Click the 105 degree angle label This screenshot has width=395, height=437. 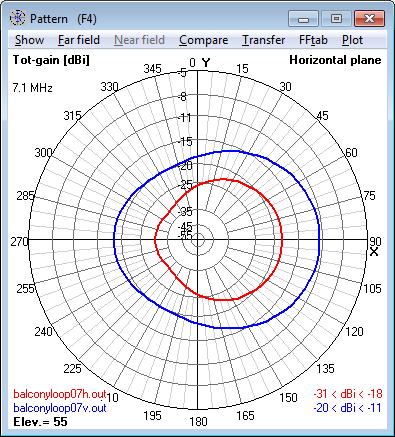coord(372,288)
